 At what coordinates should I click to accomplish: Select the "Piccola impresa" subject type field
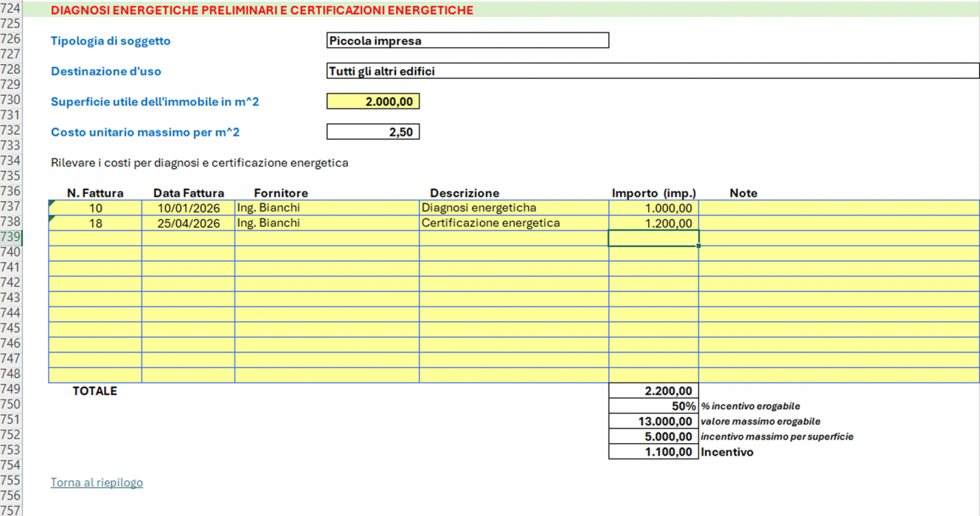pos(468,41)
